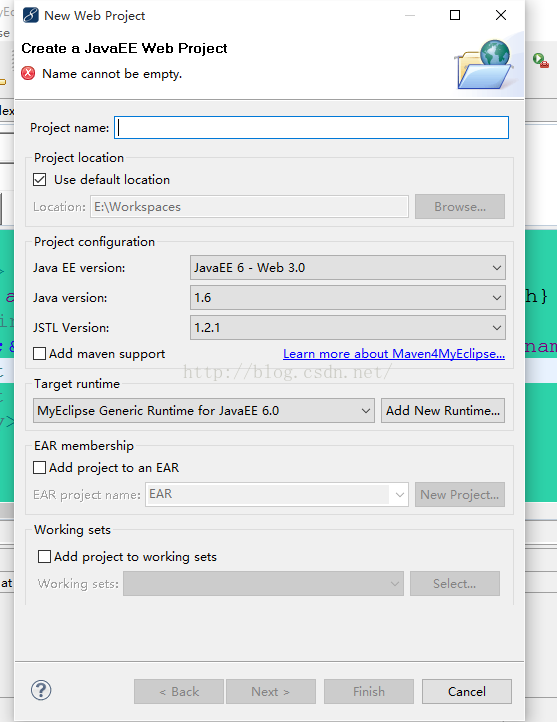Click the 'EAR project name:' label
This screenshot has height=722, width=557.
tap(87, 495)
